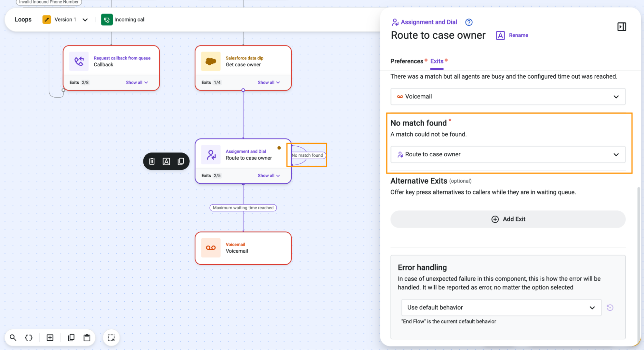Click the reset icon beside error handling dropdown
The width and height of the screenshot is (644, 350).
pyautogui.click(x=610, y=307)
